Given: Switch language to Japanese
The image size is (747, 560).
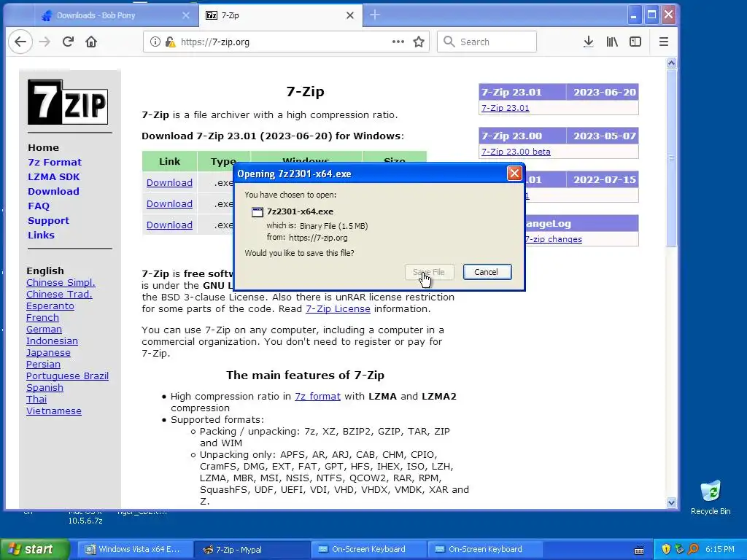Looking at the screenshot, I should (x=48, y=352).
